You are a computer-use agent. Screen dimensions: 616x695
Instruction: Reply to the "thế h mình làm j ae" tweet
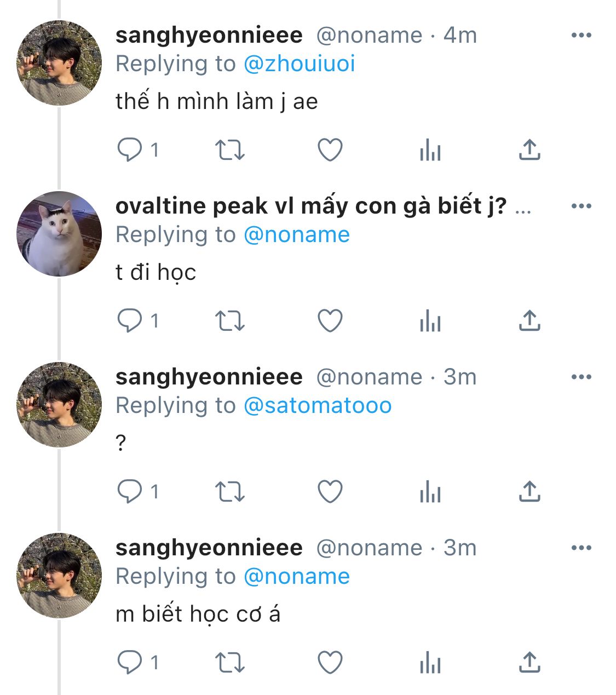click(x=130, y=150)
